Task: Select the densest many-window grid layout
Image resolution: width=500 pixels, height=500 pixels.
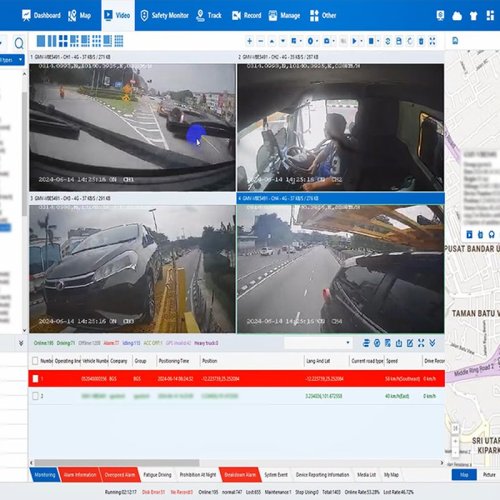Action: [x=119, y=41]
